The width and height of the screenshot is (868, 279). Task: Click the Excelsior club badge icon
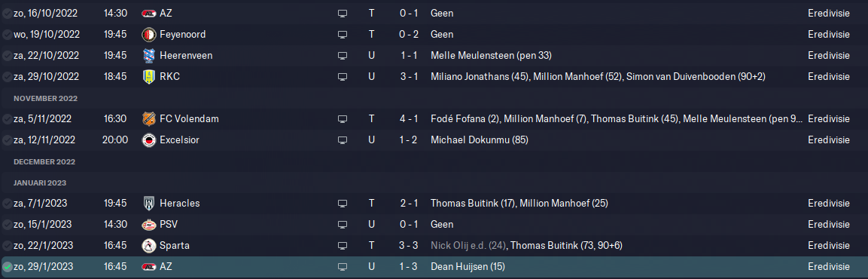click(149, 139)
